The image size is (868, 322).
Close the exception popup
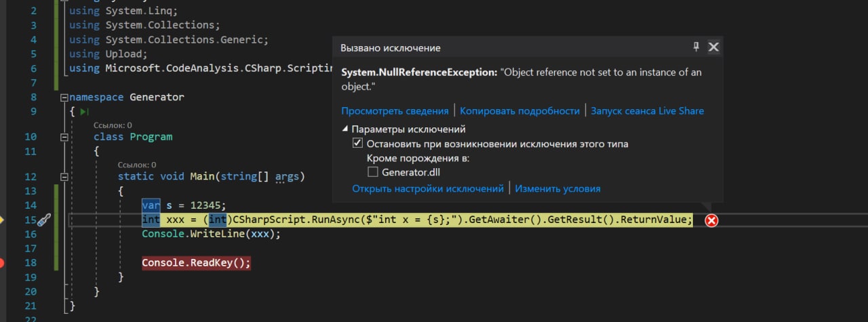(x=713, y=47)
